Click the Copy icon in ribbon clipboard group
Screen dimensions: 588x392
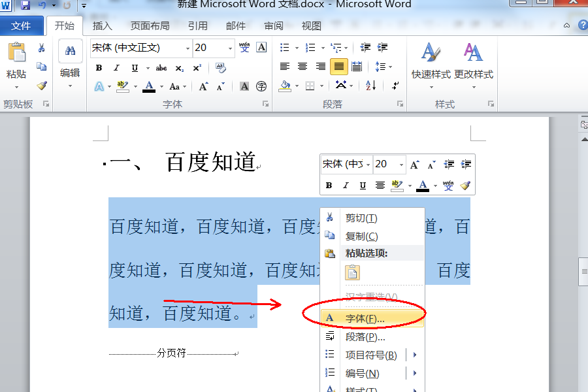41,67
